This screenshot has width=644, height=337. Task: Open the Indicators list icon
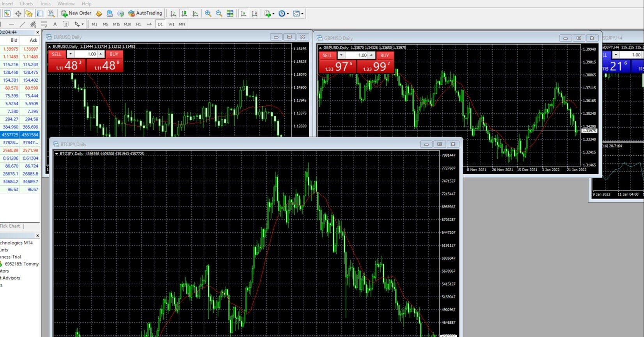[x=268, y=14]
